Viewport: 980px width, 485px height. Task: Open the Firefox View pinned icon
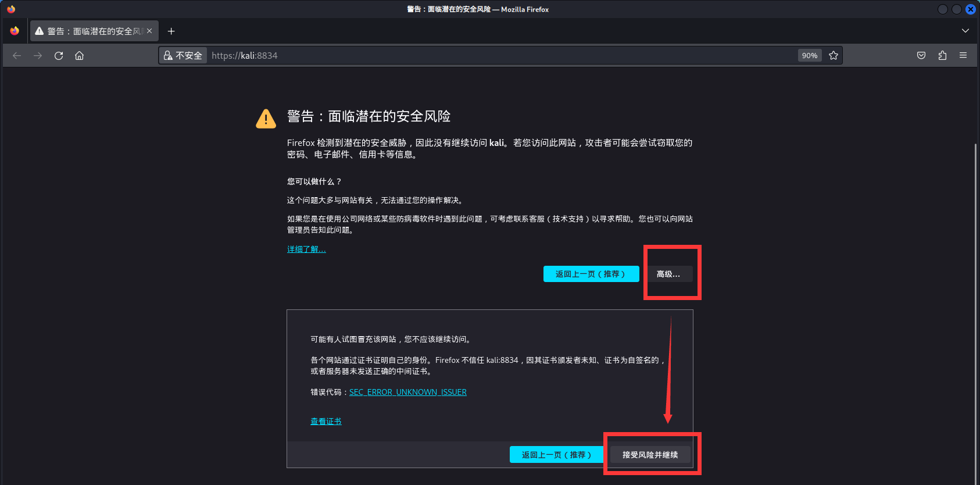pyautogui.click(x=15, y=31)
